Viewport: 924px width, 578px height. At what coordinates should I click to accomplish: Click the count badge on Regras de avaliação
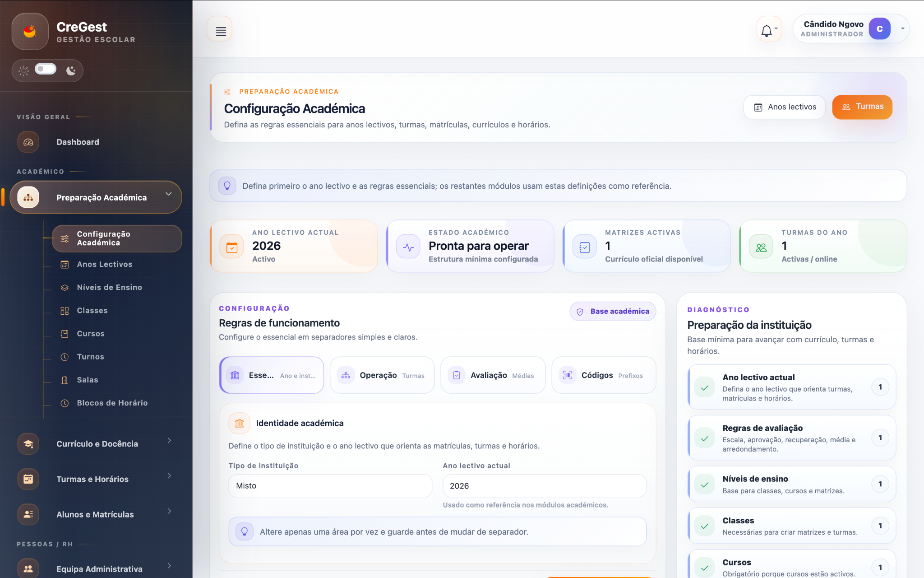[x=880, y=438]
